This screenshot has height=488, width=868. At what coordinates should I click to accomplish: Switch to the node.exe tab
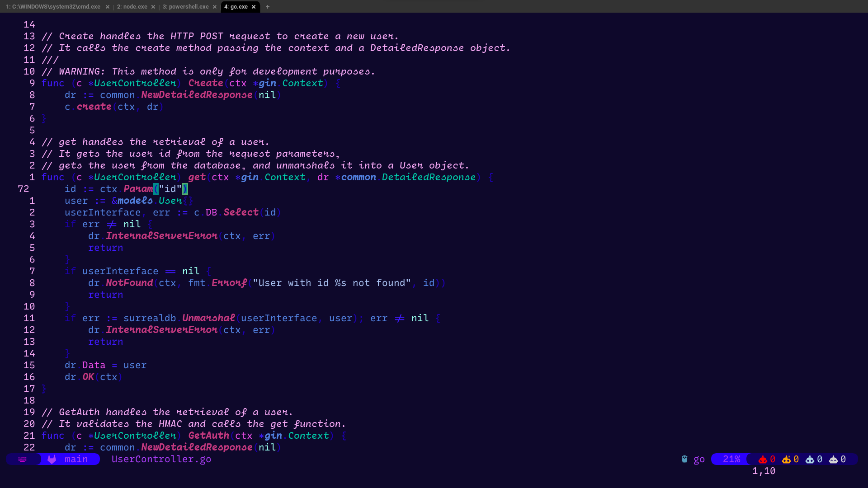click(x=132, y=6)
